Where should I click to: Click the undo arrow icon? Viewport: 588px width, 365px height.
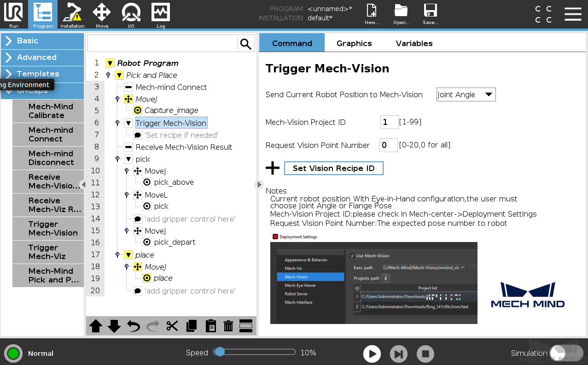pyautogui.click(x=134, y=326)
